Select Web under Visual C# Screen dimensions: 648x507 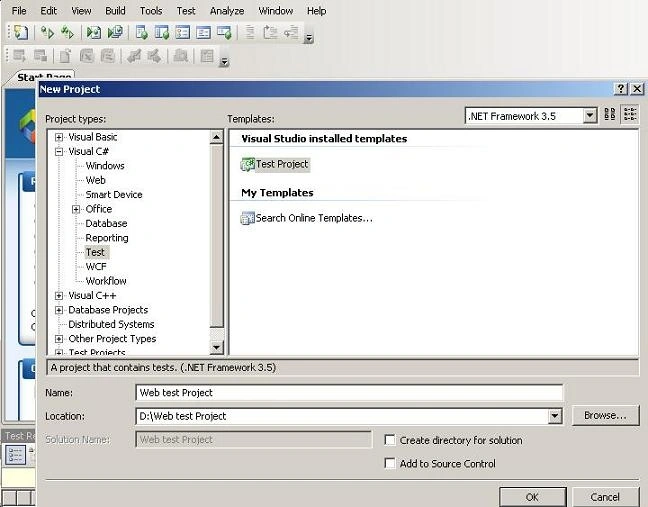pos(95,180)
